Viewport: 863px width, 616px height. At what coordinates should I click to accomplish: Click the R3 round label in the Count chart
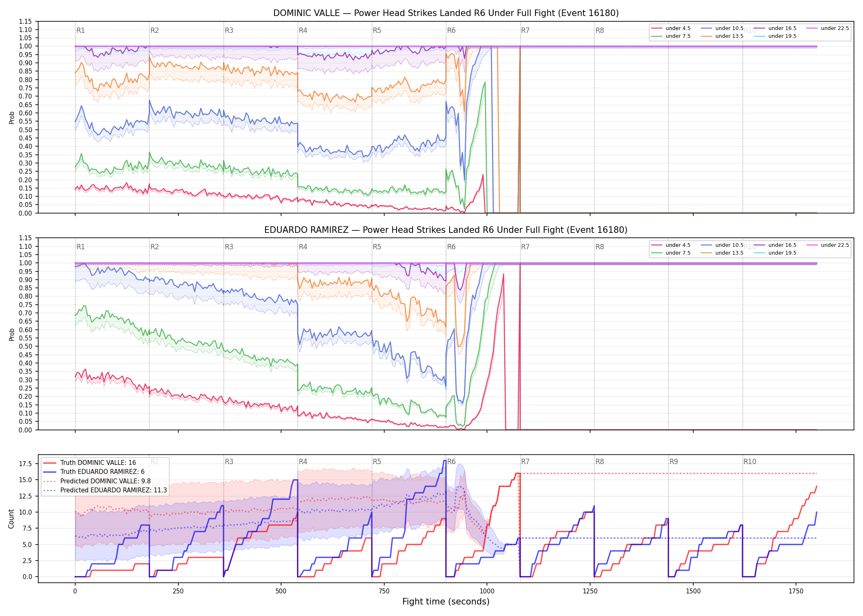pos(229,462)
